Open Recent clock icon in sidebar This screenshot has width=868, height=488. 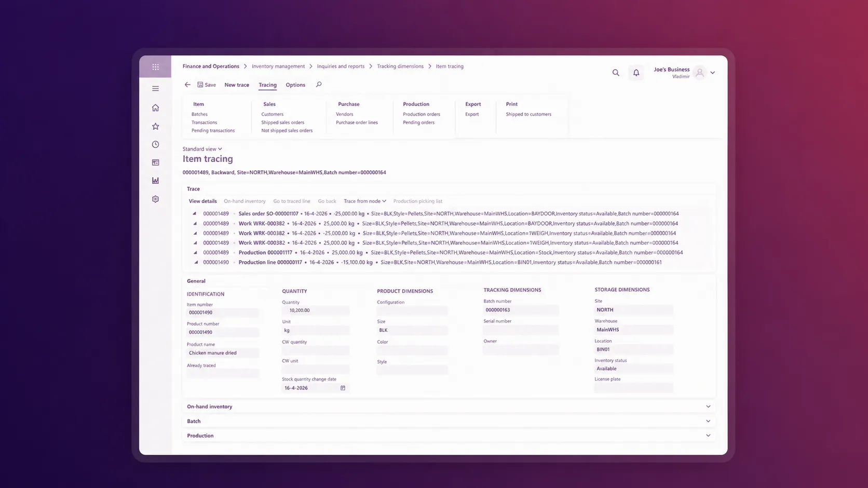[x=155, y=144]
